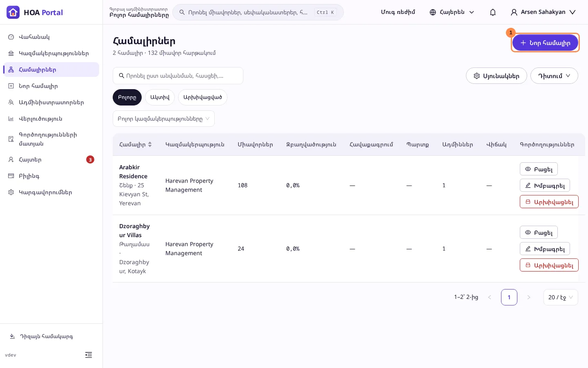This screenshot has height=368, width=588.
Task: Open Arsen Sahakyan user menu
Action: point(543,12)
